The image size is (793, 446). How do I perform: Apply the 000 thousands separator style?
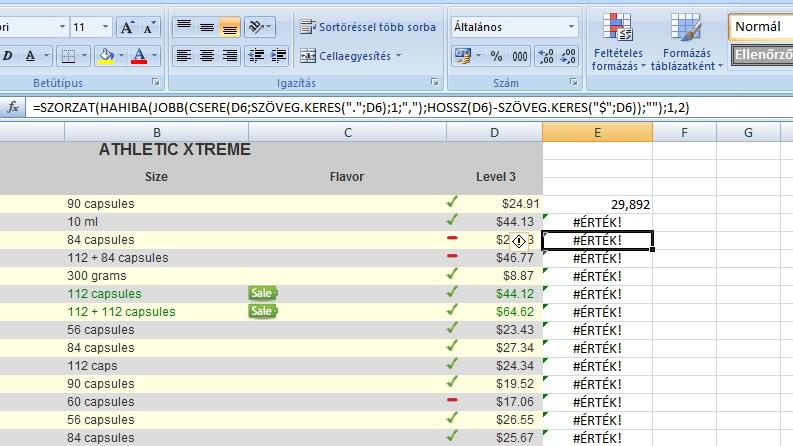(520, 56)
